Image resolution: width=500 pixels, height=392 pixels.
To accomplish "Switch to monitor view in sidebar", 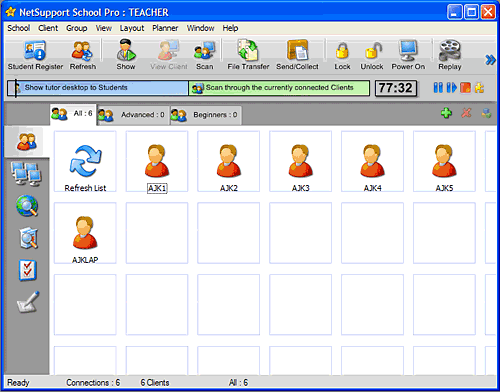I will (26, 174).
